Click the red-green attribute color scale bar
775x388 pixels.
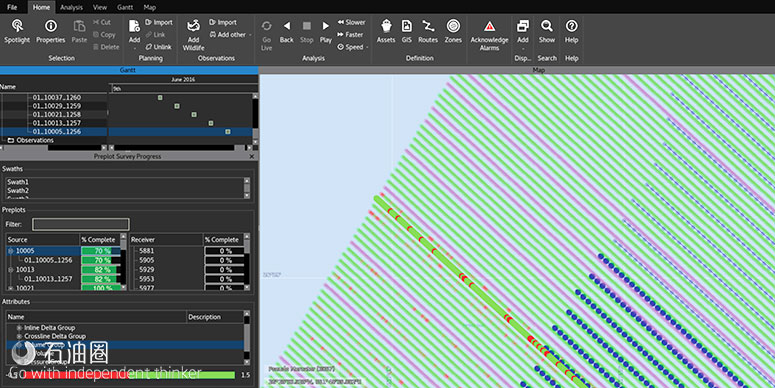pyautogui.click(x=129, y=375)
